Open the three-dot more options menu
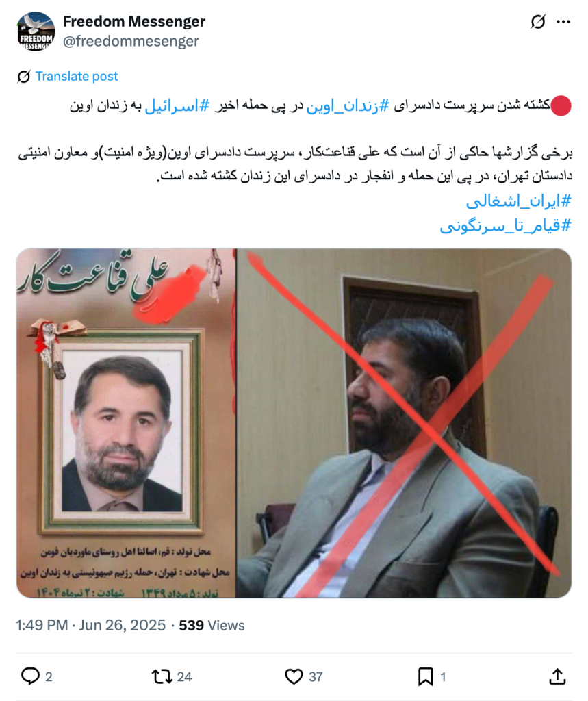Screen dimensions: 588x701 (563, 22)
